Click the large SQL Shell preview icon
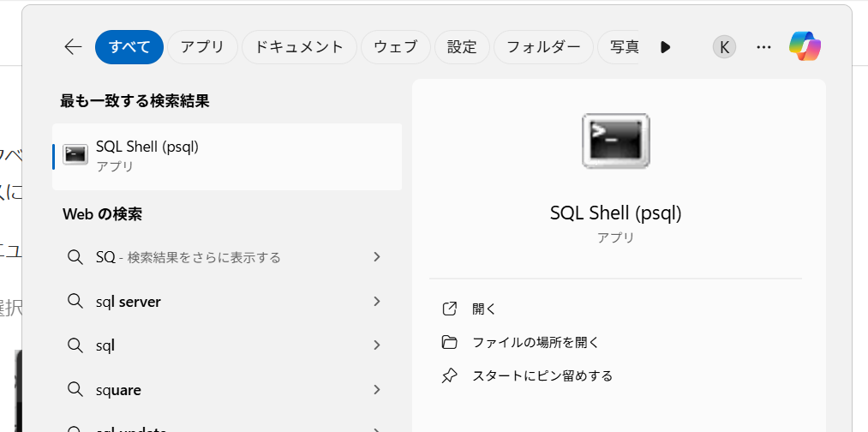Screen dimensions: 868x432 tap(615, 140)
